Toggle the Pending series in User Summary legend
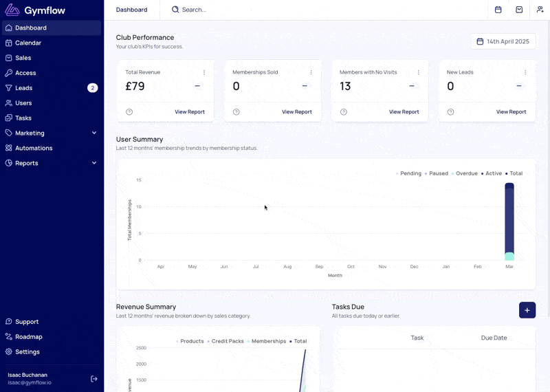 pyautogui.click(x=408, y=173)
